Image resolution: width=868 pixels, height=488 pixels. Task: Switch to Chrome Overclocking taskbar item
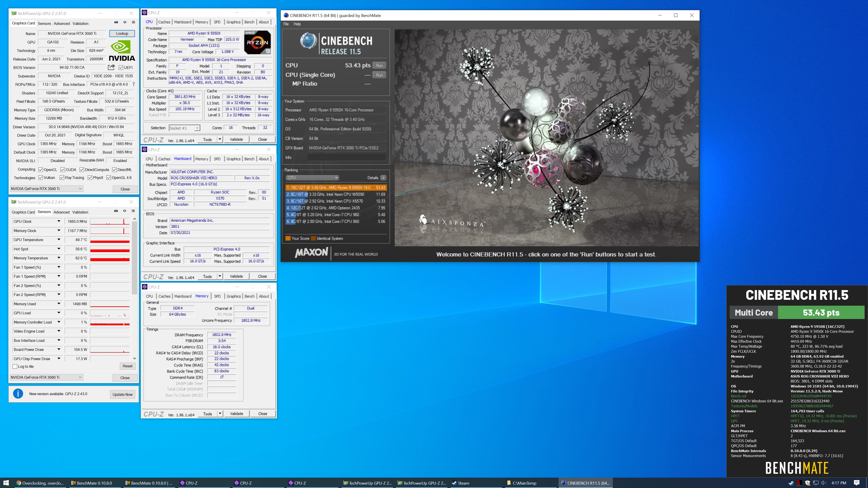coord(40,483)
